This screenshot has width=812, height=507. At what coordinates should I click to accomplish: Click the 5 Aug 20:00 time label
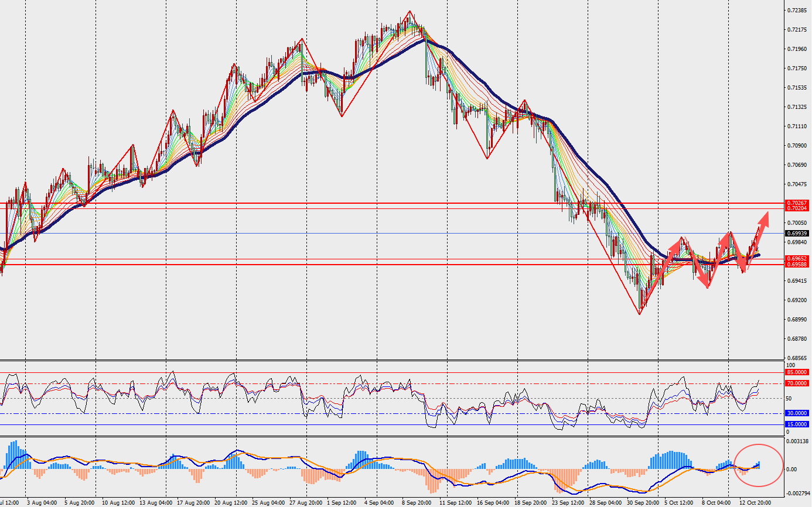[x=79, y=502]
